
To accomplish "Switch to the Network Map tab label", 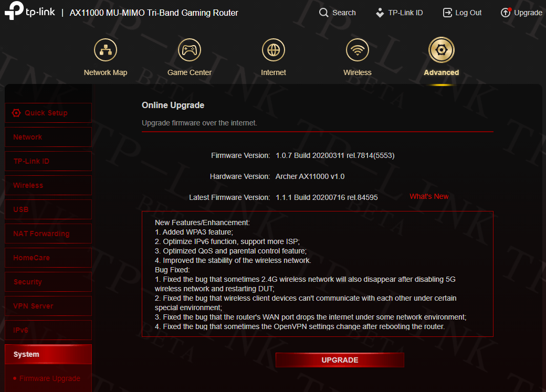I will click(106, 72).
